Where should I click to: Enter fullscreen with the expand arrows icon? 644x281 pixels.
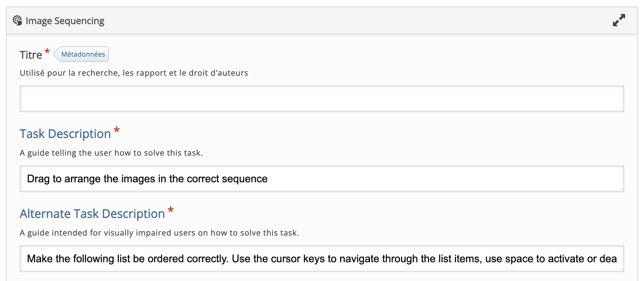(x=619, y=20)
